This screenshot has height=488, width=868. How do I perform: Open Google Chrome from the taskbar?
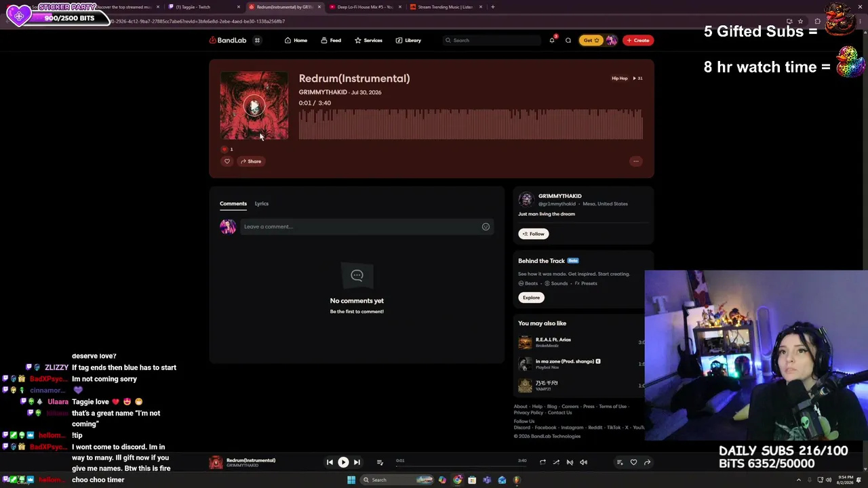click(x=457, y=480)
